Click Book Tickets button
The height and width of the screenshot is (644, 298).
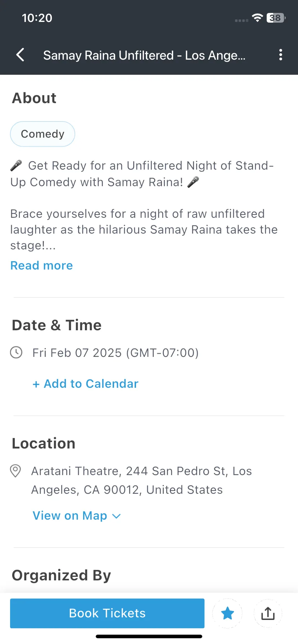coord(107,613)
